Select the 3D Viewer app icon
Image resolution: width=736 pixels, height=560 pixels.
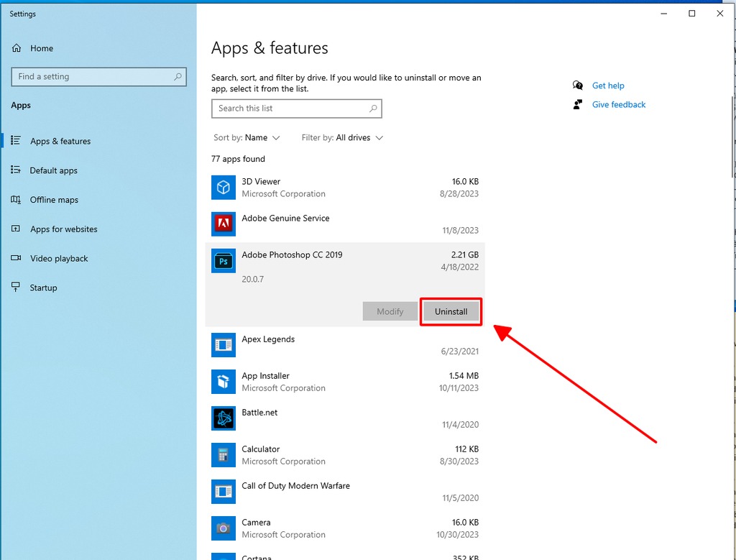click(x=224, y=188)
